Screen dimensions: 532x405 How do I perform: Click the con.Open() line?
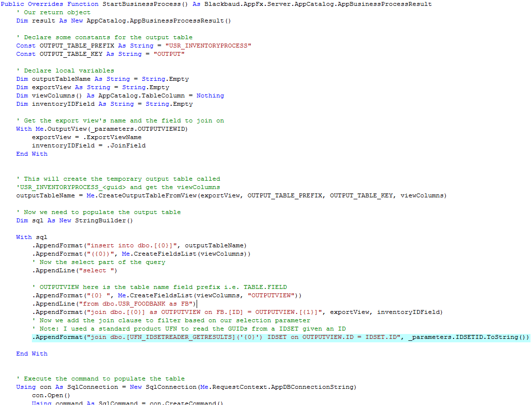pos(51,396)
